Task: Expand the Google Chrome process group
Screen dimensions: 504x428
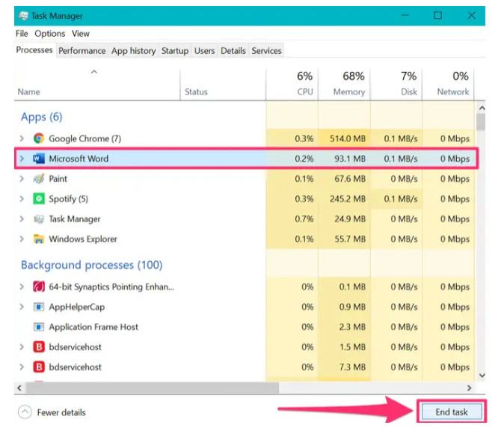Action: click(x=22, y=138)
